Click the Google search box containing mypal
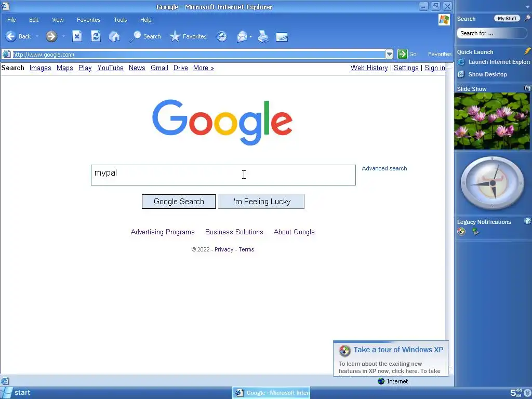The height and width of the screenshot is (399, 532). click(223, 175)
